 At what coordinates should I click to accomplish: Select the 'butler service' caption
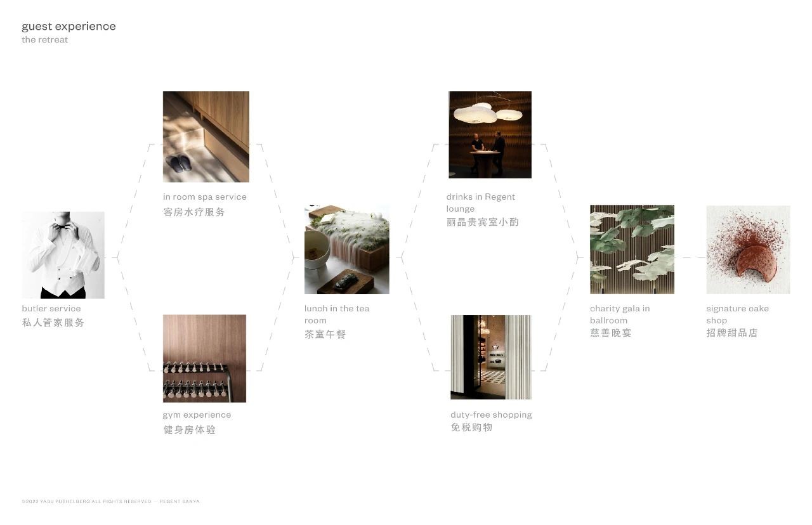click(51, 309)
